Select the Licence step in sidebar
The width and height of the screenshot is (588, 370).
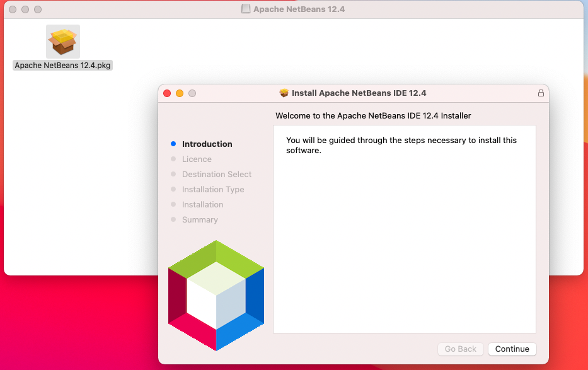point(197,159)
